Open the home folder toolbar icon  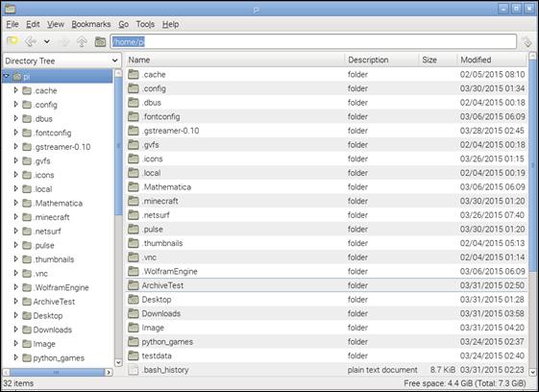pyautogui.click(x=100, y=41)
